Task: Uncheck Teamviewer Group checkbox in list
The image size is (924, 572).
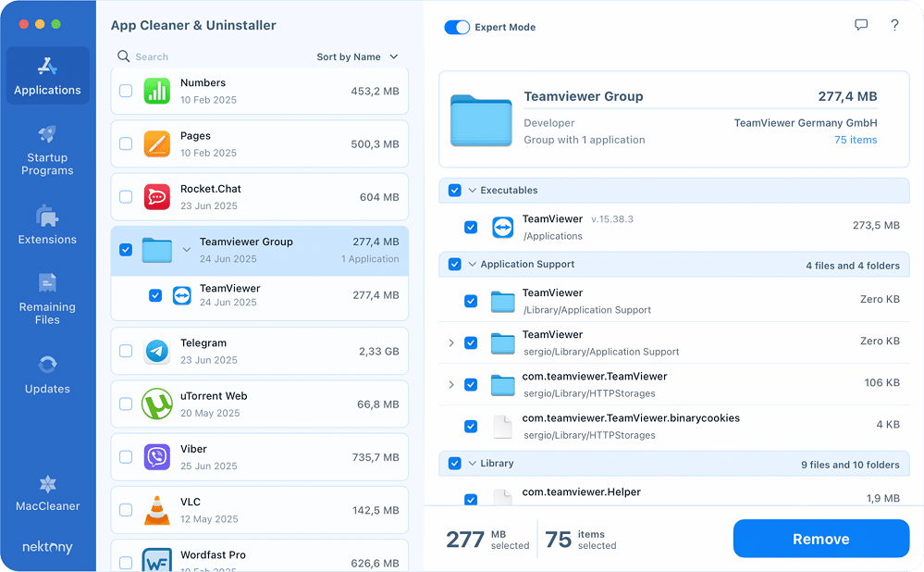Action: coord(126,250)
